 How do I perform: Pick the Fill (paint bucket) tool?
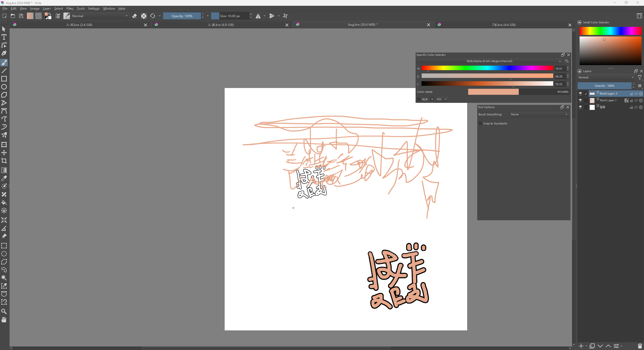click(4, 202)
